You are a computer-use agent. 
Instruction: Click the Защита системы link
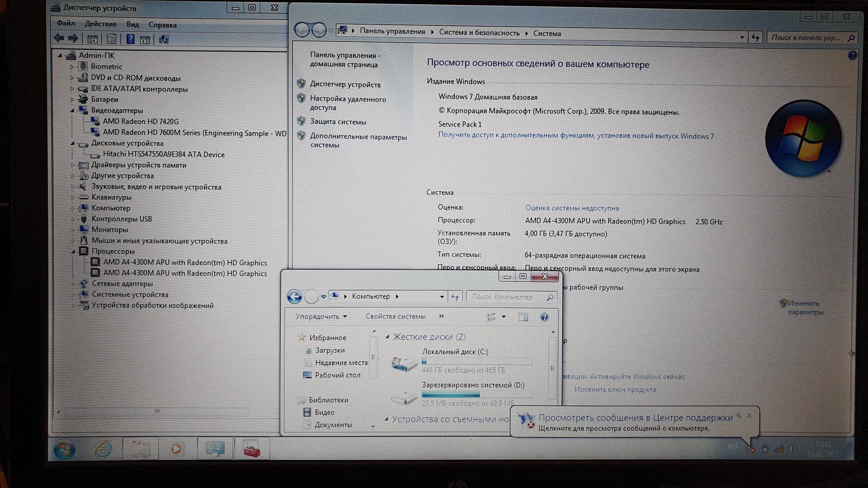(338, 122)
